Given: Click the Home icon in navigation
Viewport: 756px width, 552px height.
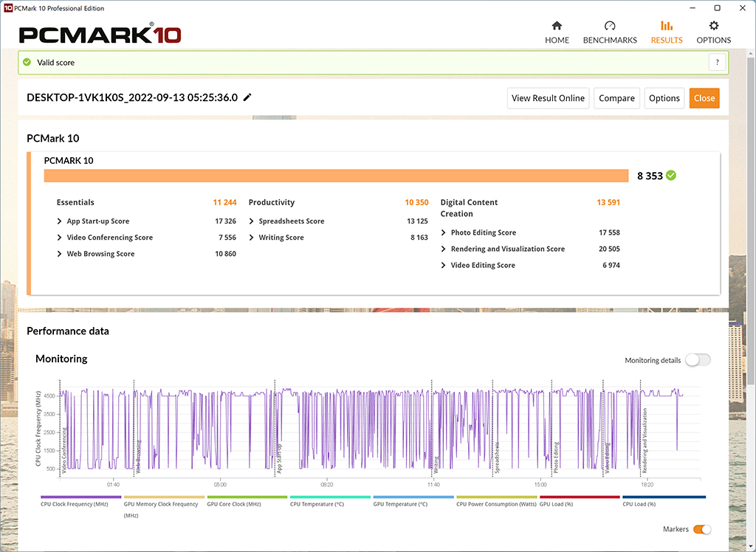Looking at the screenshot, I should tap(557, 26).
